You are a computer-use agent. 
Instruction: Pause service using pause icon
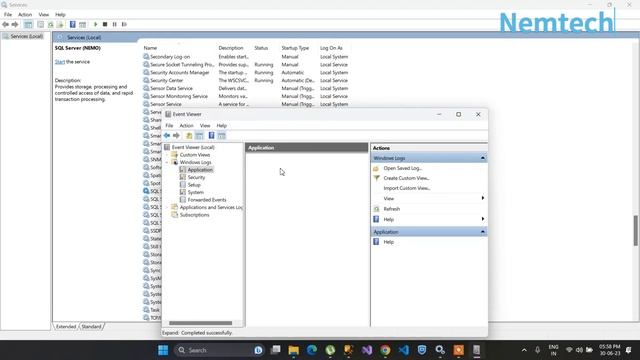pos(115,24)
